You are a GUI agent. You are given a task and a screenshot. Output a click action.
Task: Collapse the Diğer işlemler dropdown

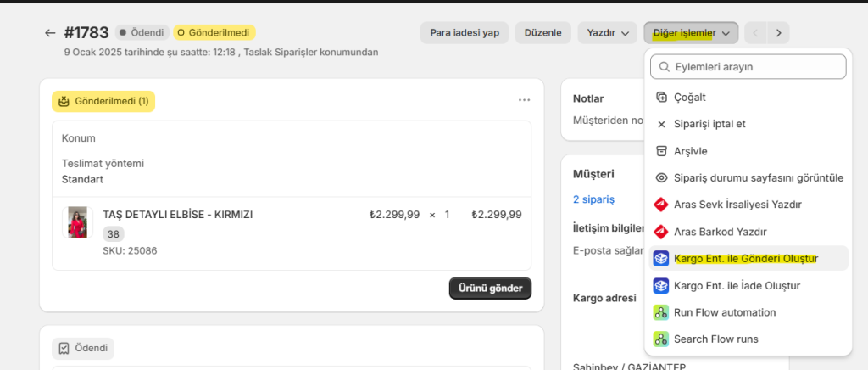click(691, 33)
